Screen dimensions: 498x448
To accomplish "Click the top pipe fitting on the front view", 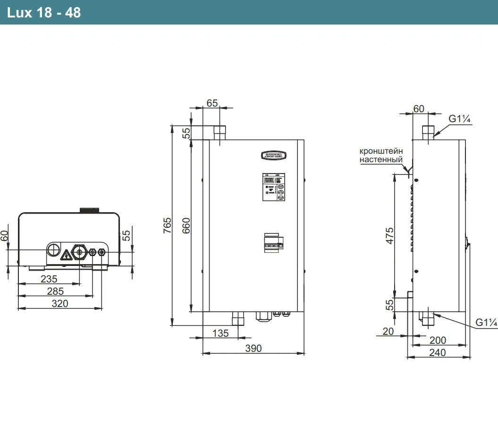I will point(219,133).
